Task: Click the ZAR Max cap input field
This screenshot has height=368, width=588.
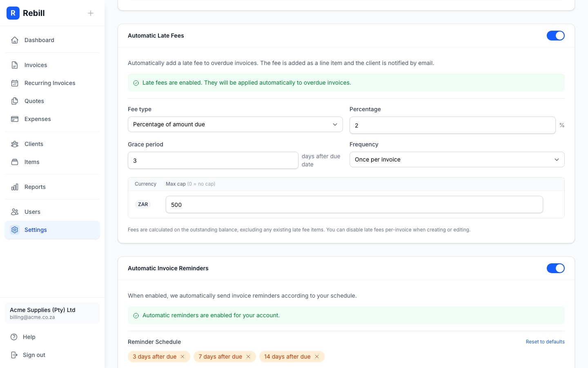Action: tap(354, 204)
